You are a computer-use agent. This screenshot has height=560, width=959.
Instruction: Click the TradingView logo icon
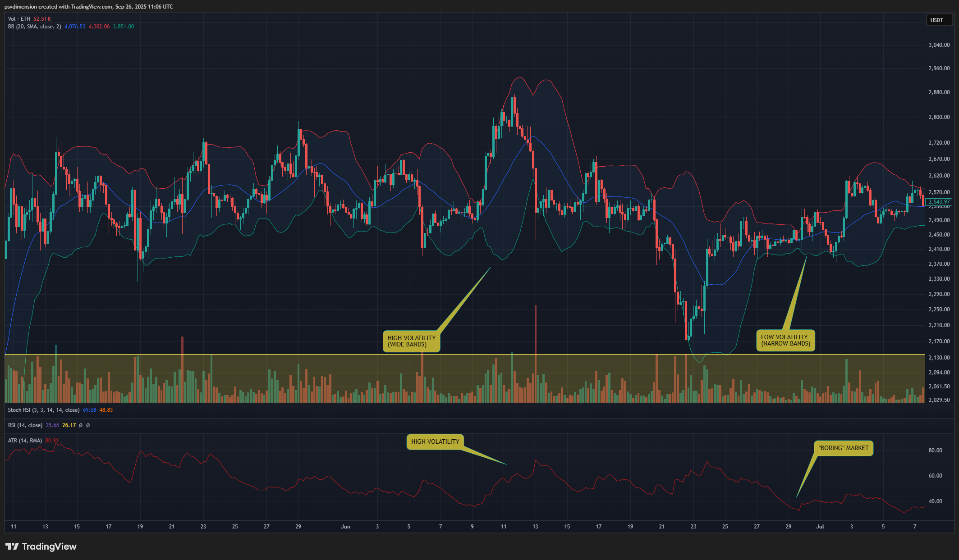pyautogui.click(x=12, y=546)
